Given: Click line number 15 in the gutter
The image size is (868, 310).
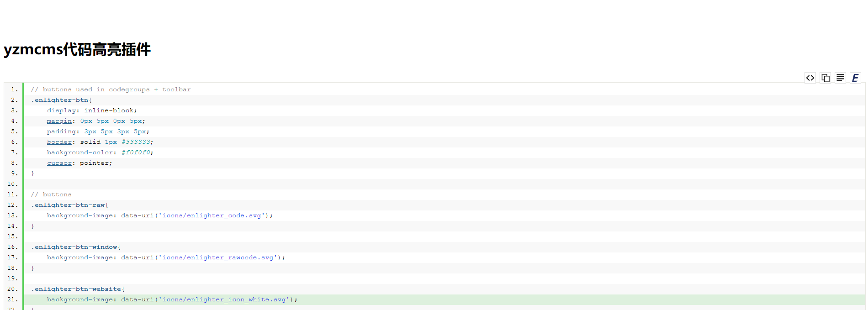Looking at the screenshot, I should pos(12,236).
